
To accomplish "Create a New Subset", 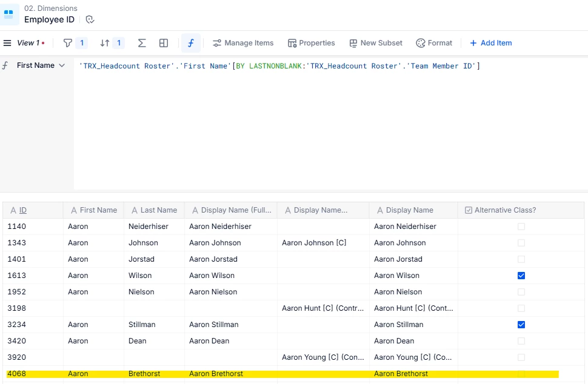I will point(376,43).
